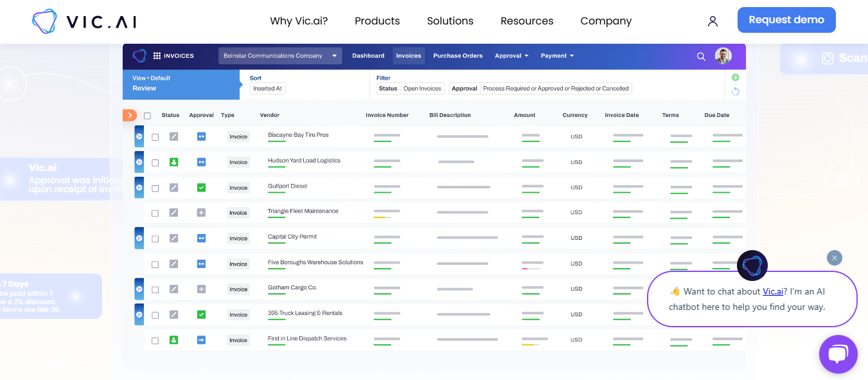Select the Invoices tab
The width and height of the screenshot is (868, 380).
tap(409, 56)
